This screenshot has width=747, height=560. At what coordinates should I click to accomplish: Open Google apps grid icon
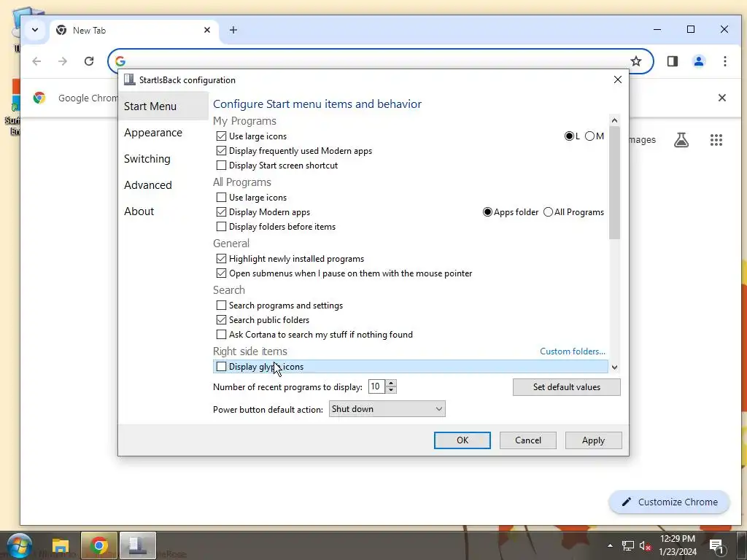point(716,140)
